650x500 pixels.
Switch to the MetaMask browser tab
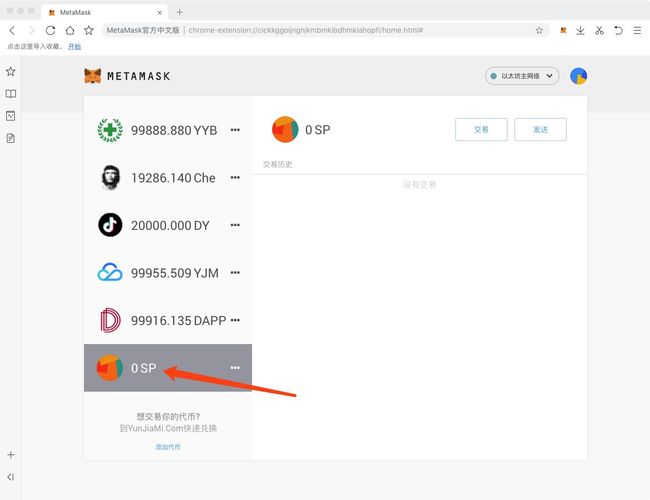click(104, 12)
